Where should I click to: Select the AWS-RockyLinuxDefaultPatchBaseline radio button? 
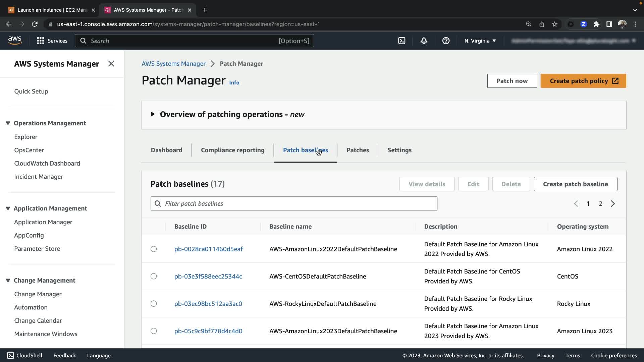tap(154, 304)
